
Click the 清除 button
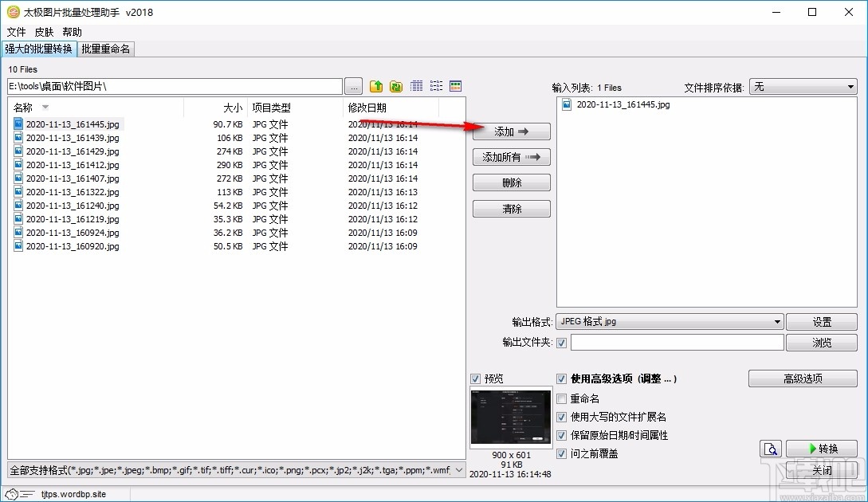click(x=512, y=209)
